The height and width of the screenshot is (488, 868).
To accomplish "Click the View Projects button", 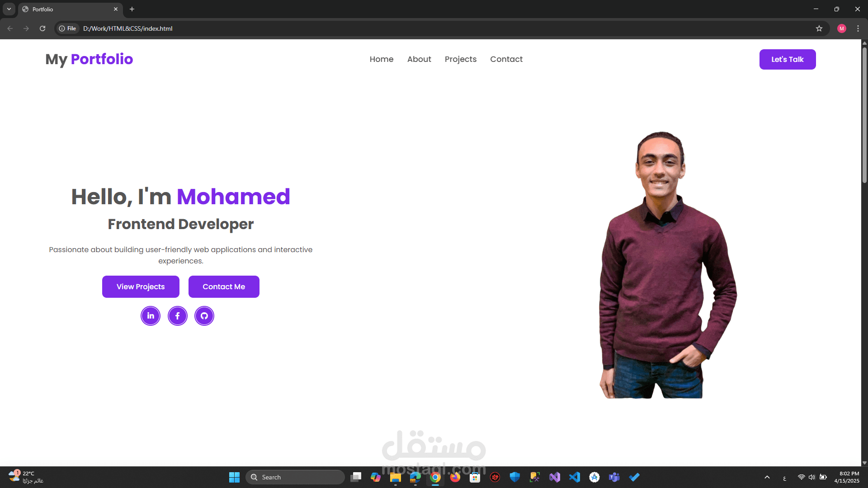I will click(141, 286).
